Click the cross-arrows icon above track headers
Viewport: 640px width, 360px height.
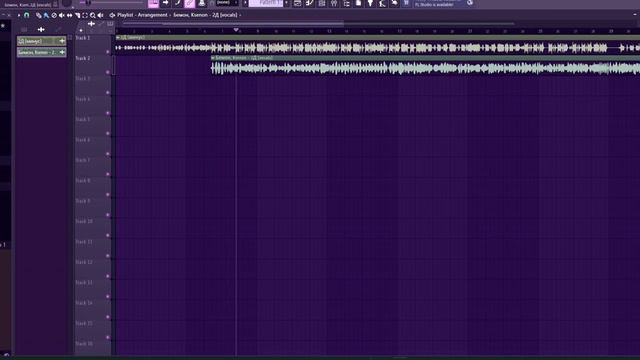click(x=91, y=24)
